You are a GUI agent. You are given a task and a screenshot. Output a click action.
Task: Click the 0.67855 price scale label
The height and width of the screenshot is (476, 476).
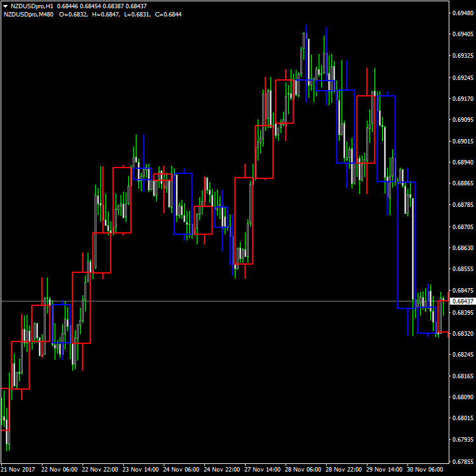coord(463,462)
